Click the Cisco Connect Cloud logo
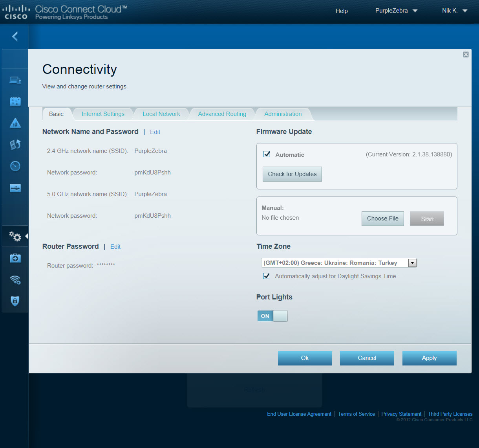 click(65, 12)
